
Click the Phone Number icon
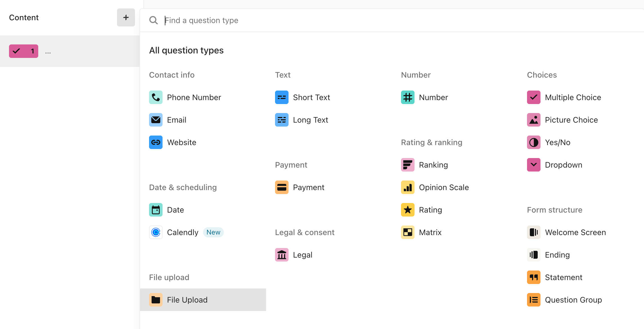pos(156,97)
